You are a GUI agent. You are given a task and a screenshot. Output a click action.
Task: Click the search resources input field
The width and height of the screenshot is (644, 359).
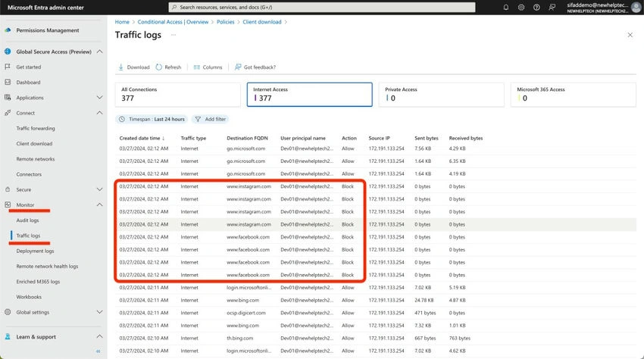[322, 7]
